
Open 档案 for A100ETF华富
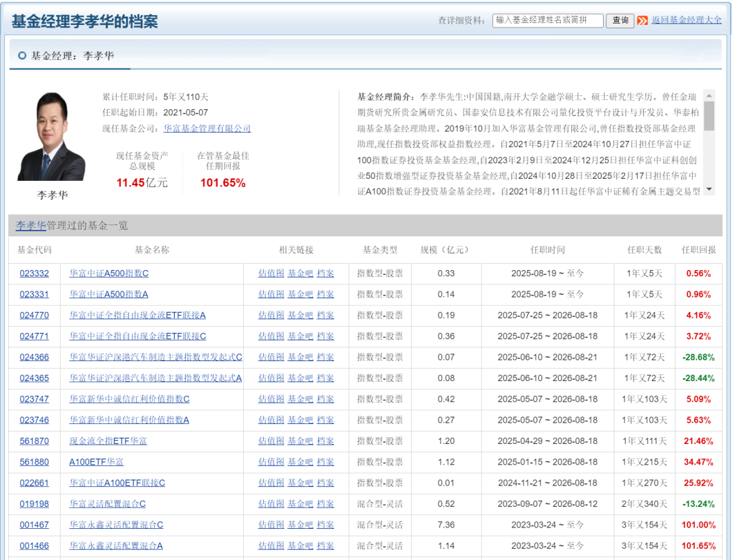tap(325, 462)
